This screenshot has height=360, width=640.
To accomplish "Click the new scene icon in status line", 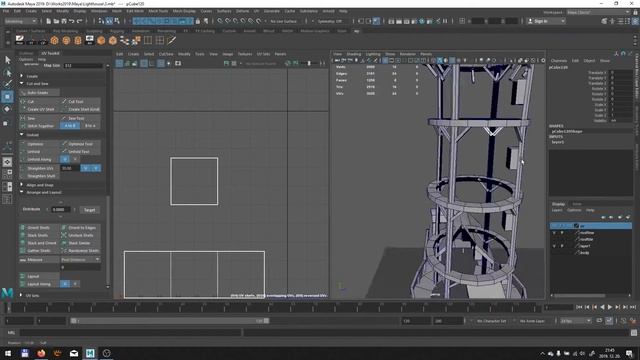I will 49,21.
